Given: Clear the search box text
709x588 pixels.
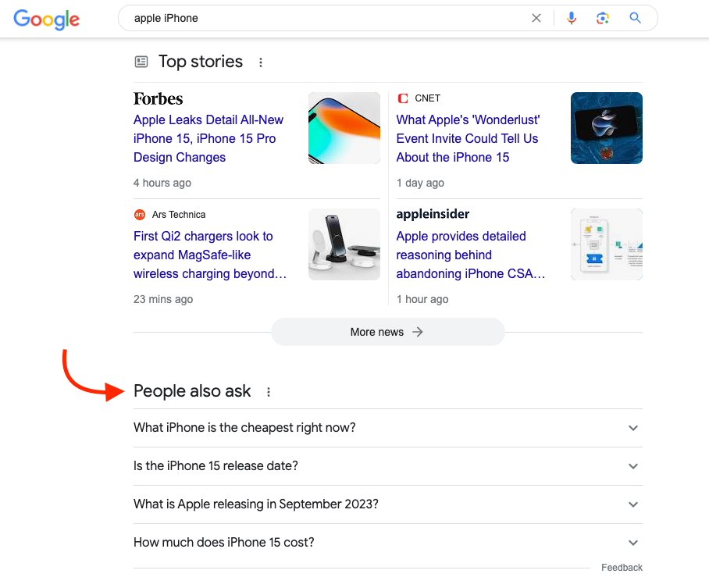Looking at the screenshot, I should (536, 18).
